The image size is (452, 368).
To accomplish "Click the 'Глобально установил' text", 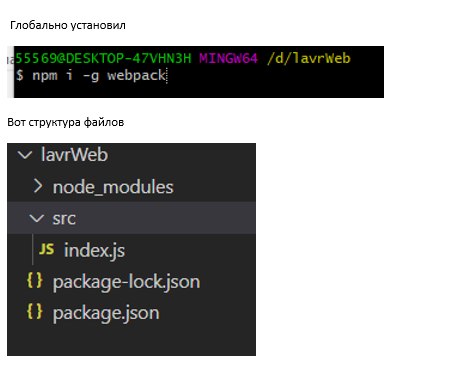I will (x=68, y=25).
